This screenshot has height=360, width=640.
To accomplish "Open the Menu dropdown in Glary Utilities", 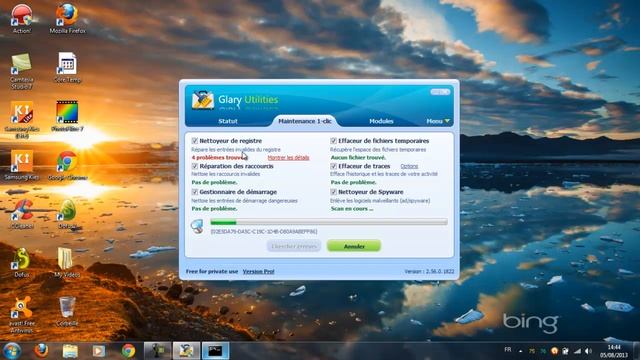I will (438, 121).
